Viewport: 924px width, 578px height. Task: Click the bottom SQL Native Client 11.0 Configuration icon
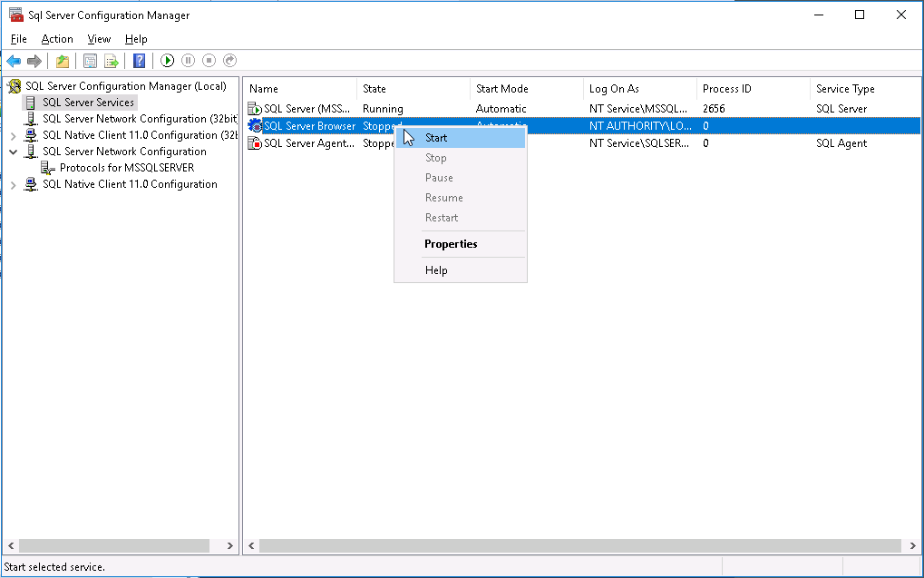click(x=31, y=184)
